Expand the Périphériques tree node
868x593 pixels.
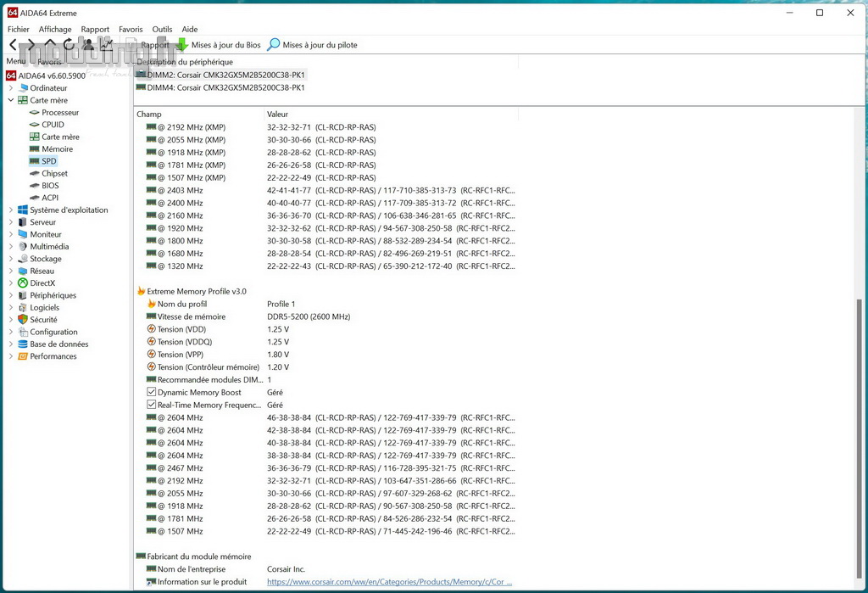10,295
